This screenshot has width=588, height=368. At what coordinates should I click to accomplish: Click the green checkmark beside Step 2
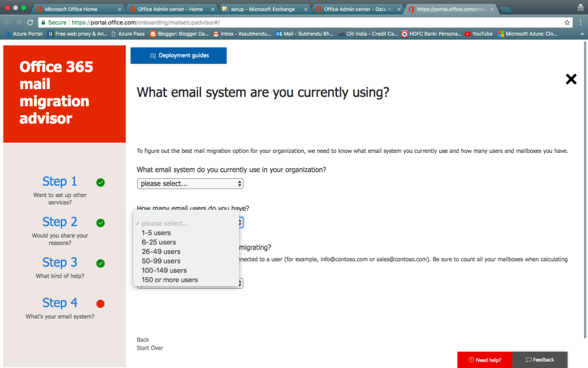click(100, 223)
